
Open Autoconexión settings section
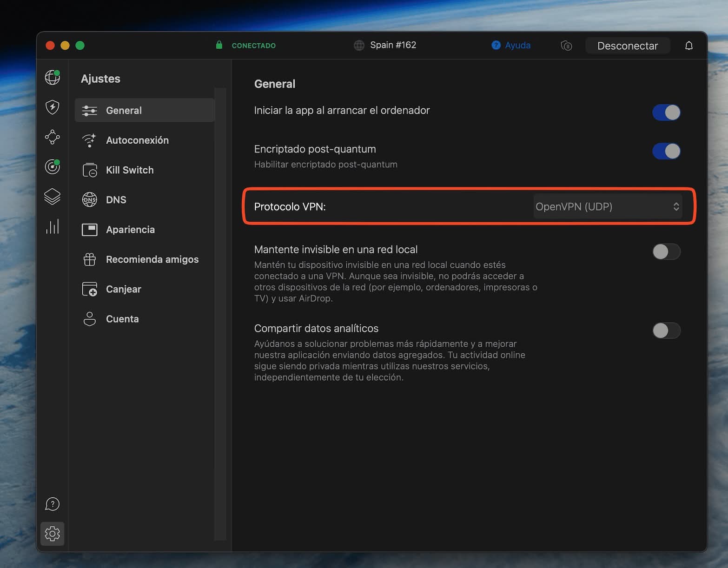point(145,140)
